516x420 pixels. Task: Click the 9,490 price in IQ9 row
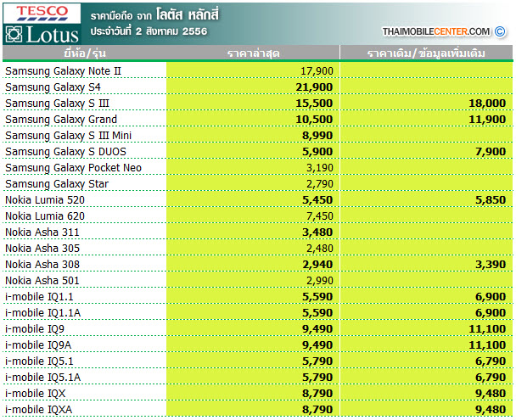[x=317, y=329]
